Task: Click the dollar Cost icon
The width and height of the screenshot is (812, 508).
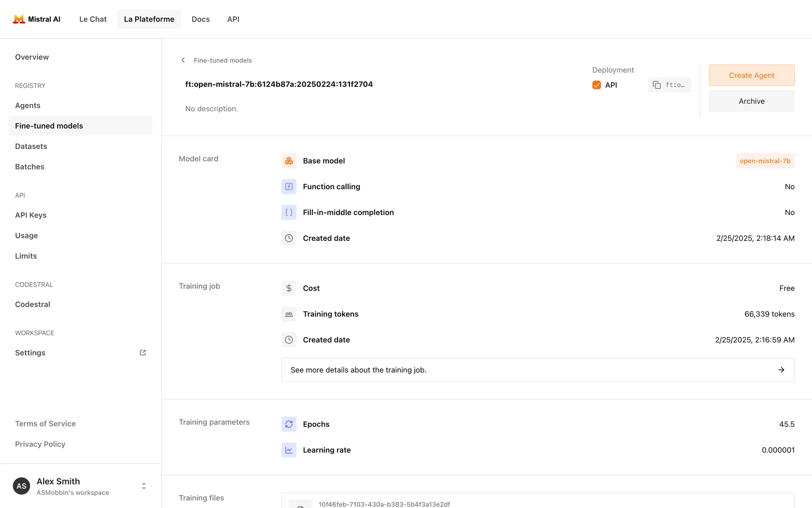Action: 289,288
